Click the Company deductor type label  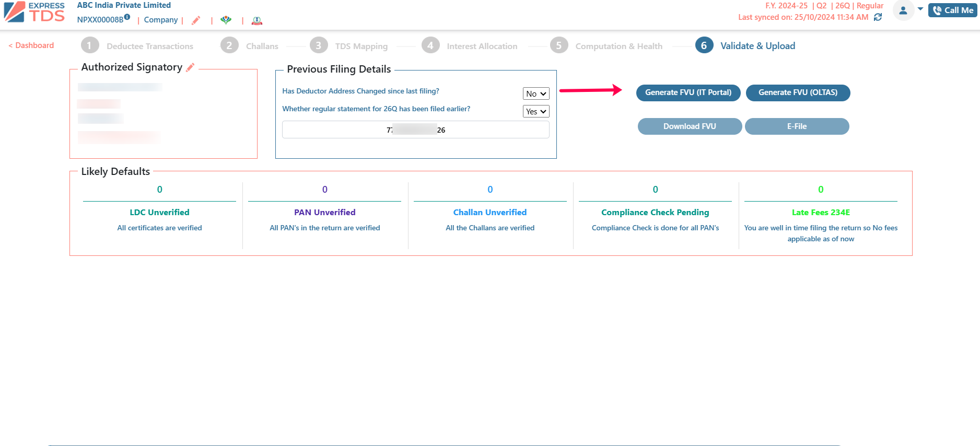tap(161, 20)
